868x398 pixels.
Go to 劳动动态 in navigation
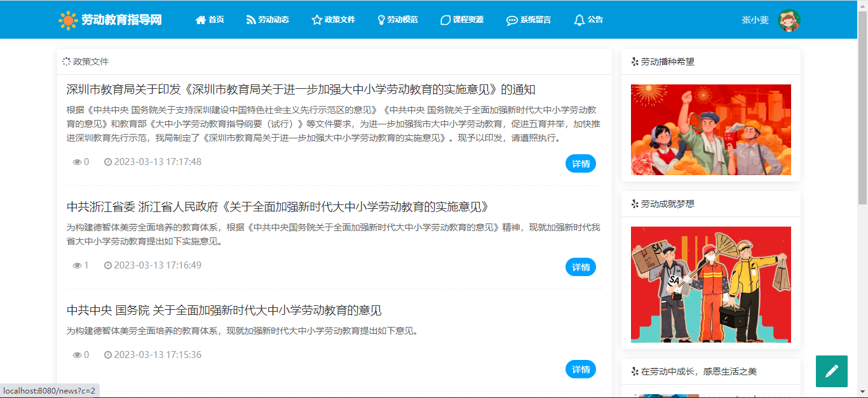268,20
